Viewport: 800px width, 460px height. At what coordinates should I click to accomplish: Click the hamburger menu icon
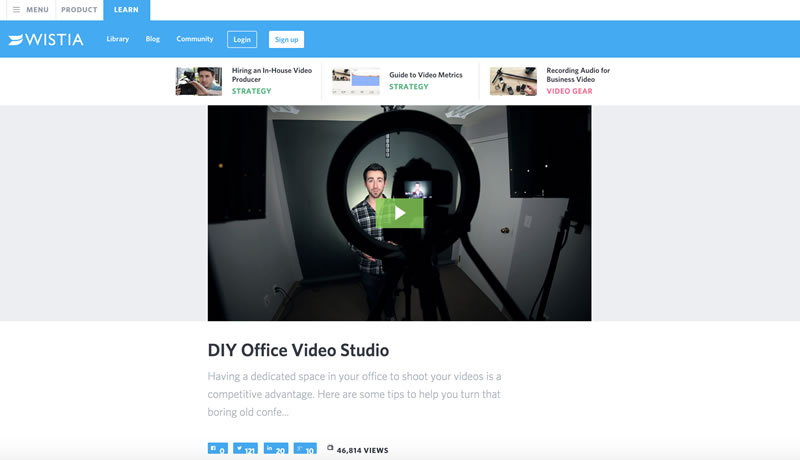click(x=16, y=10)
